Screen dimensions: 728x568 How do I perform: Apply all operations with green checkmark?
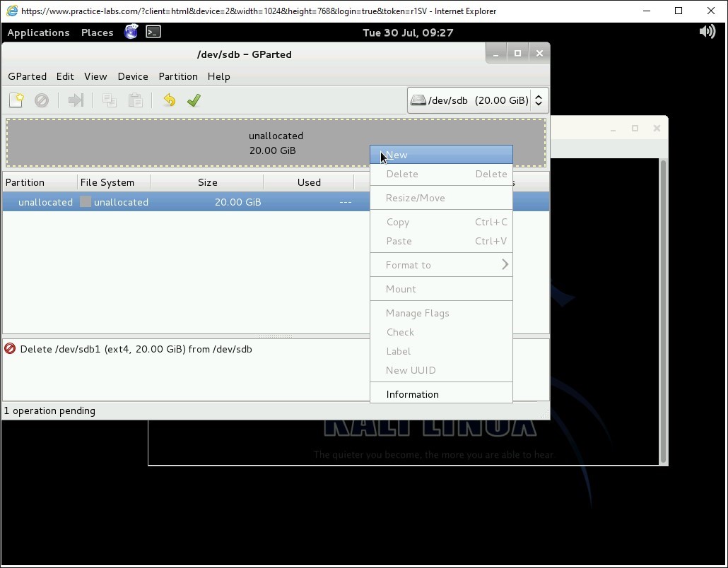pyautogui.click(x=194, y=100)
